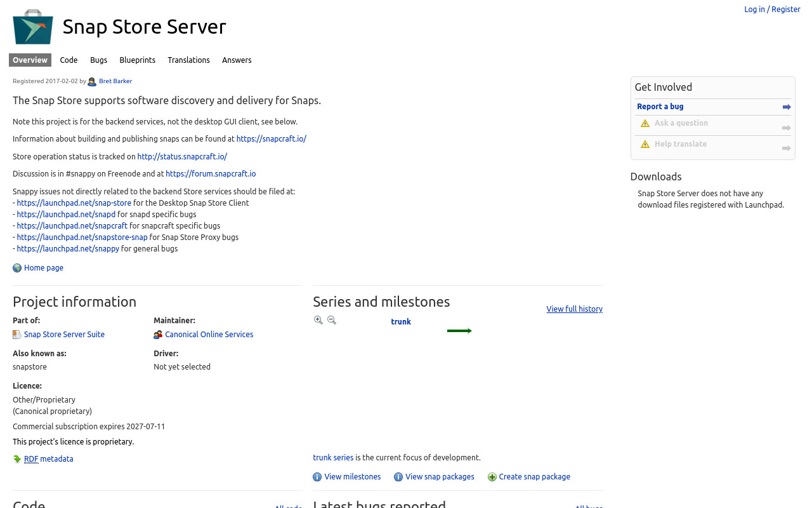812x508 pixels.
Task: Click the Snap Store Server page title
Action: [x=144, y=27]
